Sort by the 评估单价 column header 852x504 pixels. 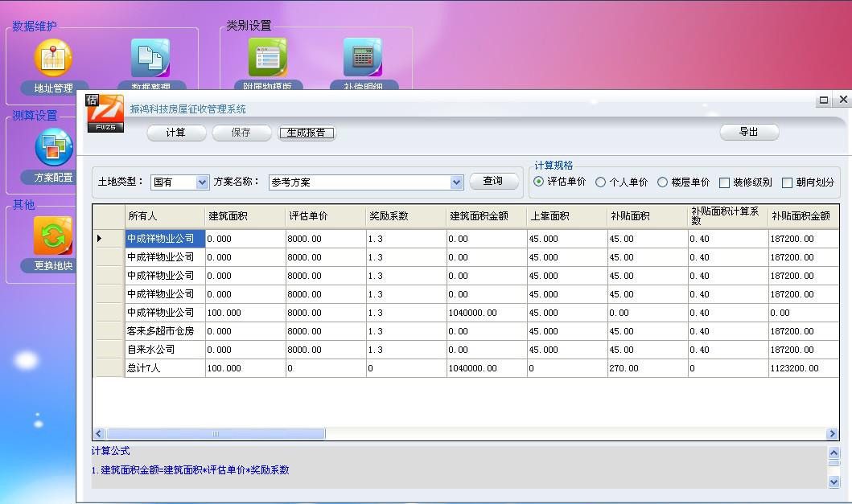point(325,217)
